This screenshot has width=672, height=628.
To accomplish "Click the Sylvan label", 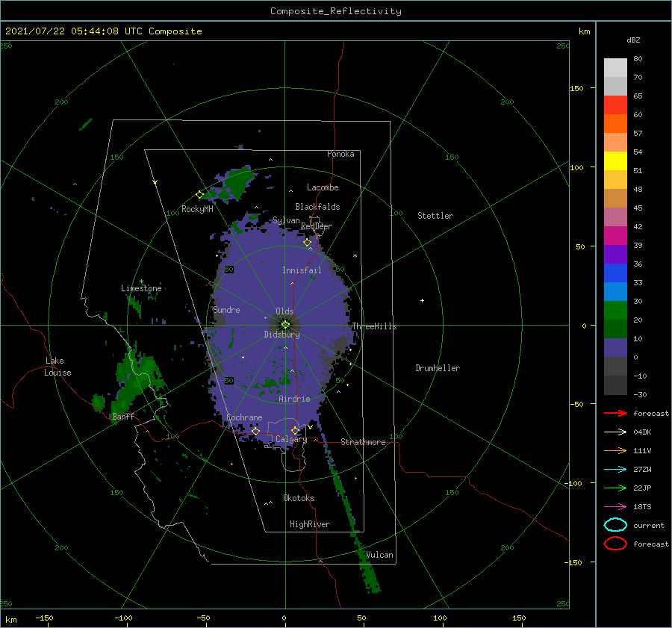I will coord(286,220).
